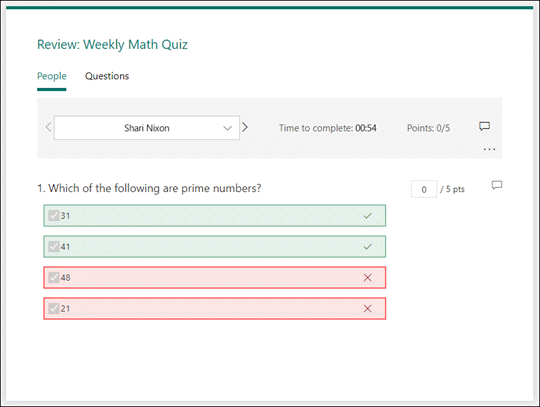
Task: Go to the previous respondent arrow
Action: 49,127
